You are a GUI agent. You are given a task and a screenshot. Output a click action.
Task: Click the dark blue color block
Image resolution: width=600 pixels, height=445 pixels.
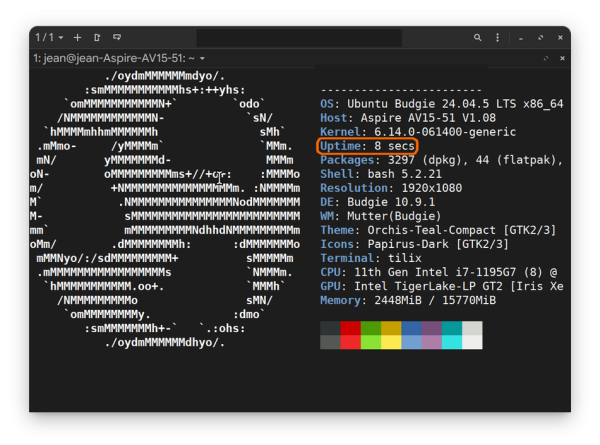pyautogui.click(x=411, y=328)
